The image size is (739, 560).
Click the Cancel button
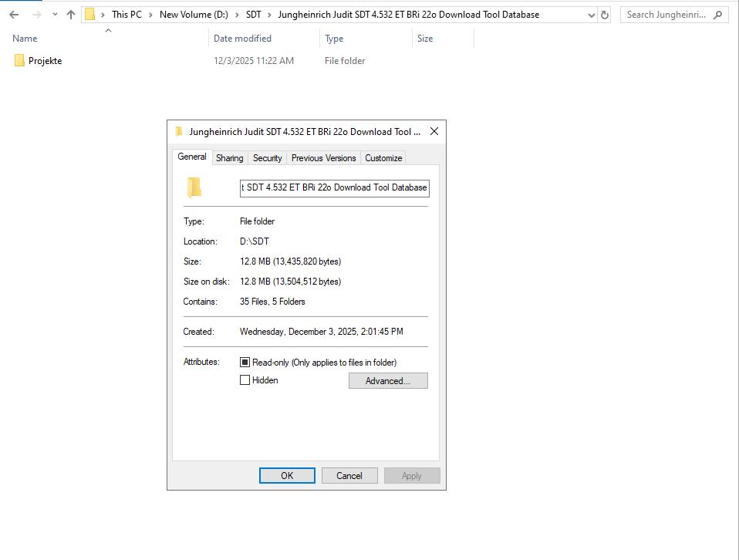pyautogui.click(x=349, y=476)
